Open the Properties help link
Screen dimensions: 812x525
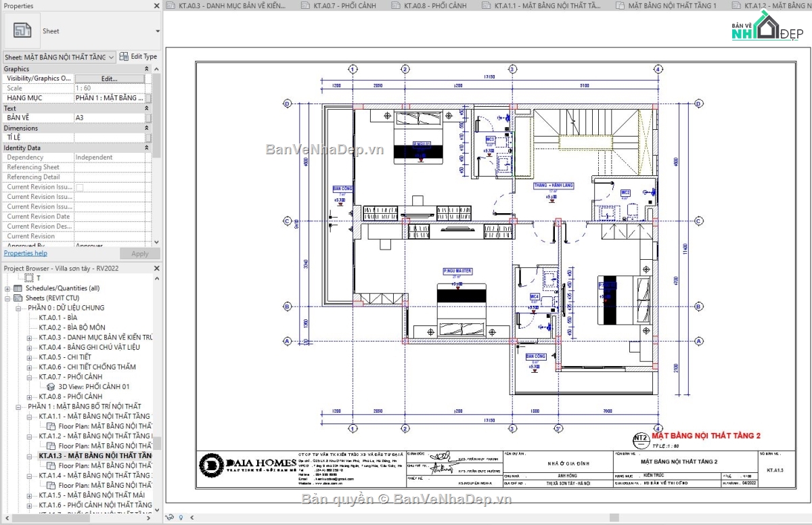click(x=26, y=254)
